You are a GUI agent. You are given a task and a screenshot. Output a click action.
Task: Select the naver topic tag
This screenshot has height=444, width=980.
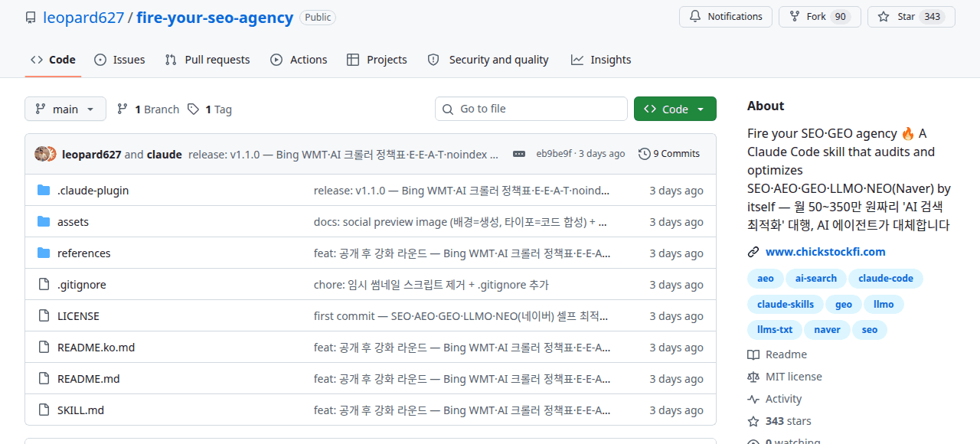pyautogui.click(x=827, y=330)
